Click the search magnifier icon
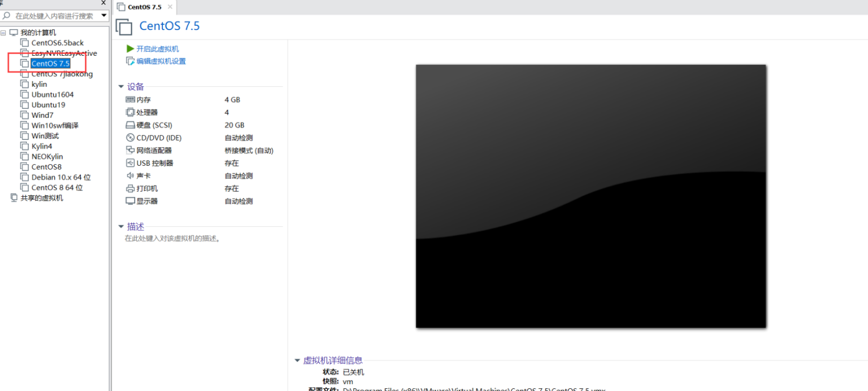Image resolution: width=868 pixels, height=391 pixels. tap(6, 16)
